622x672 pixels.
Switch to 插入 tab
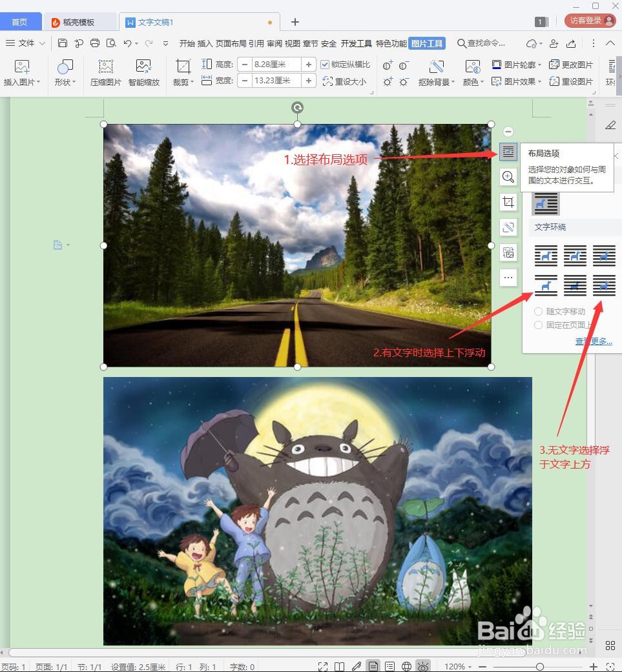coord(205,43)
